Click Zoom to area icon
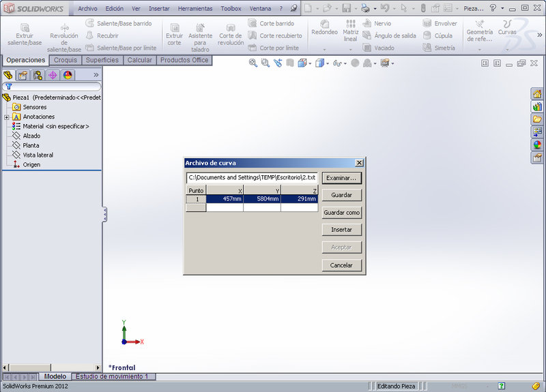Screen dimensions: 546x392 coord(265,63)
